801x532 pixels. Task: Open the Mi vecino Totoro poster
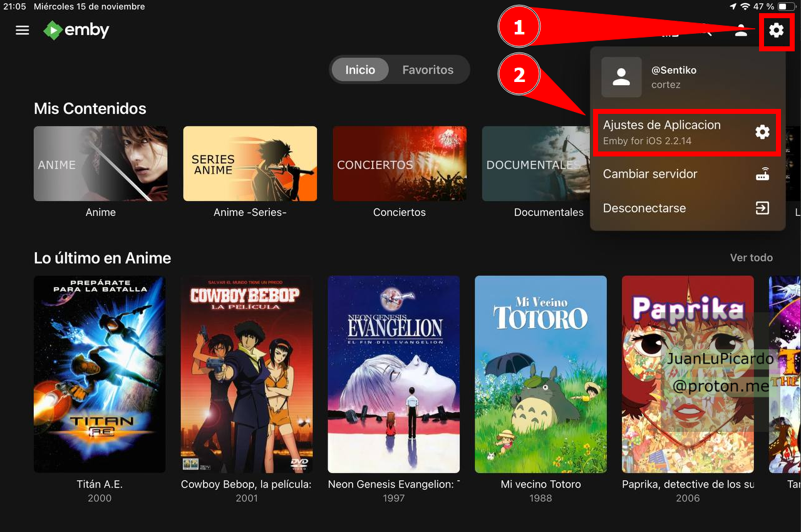540,374
